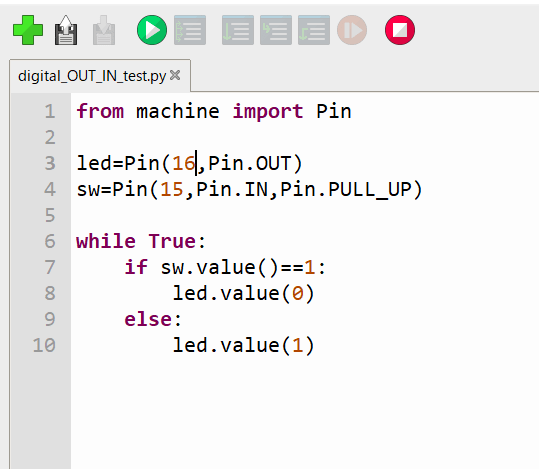Click the Resume execution icon
This screenshot has width=539, height=469.
click(352, 30)
